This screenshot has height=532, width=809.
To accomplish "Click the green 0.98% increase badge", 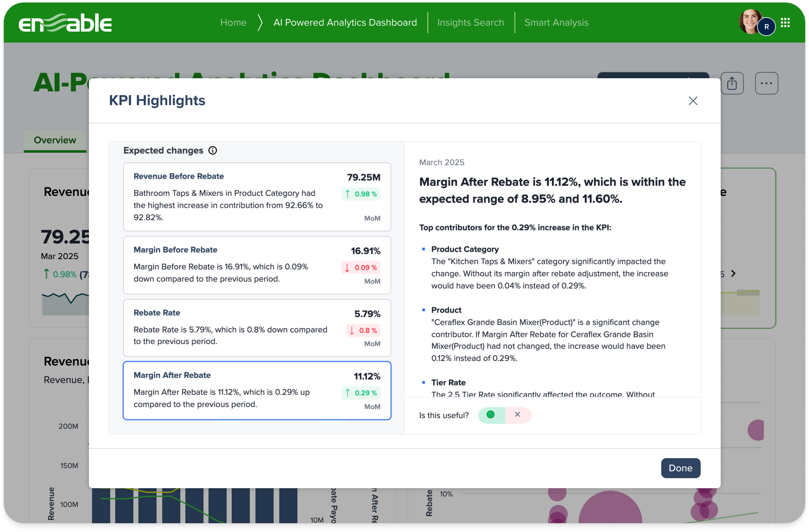I will [361, 194].
